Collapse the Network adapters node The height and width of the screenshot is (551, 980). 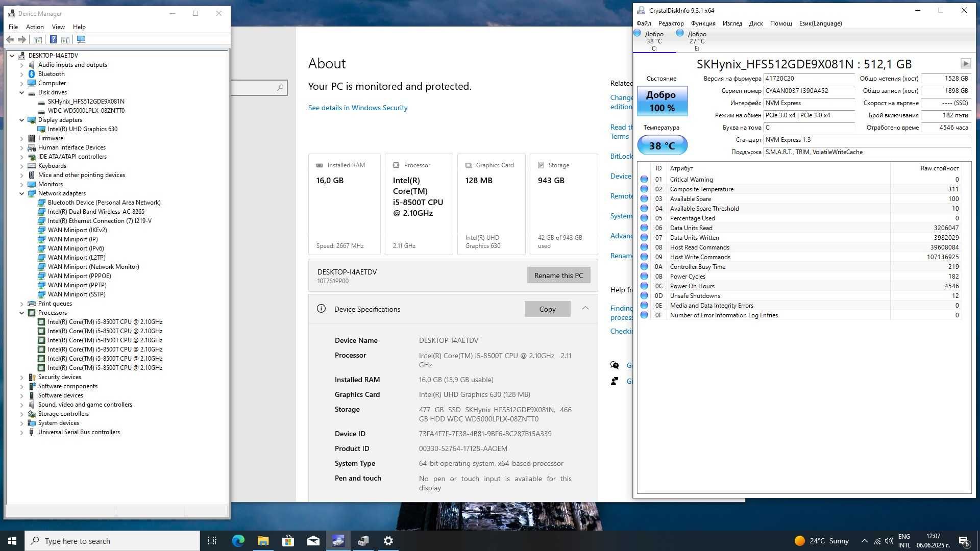coord(21,193)
